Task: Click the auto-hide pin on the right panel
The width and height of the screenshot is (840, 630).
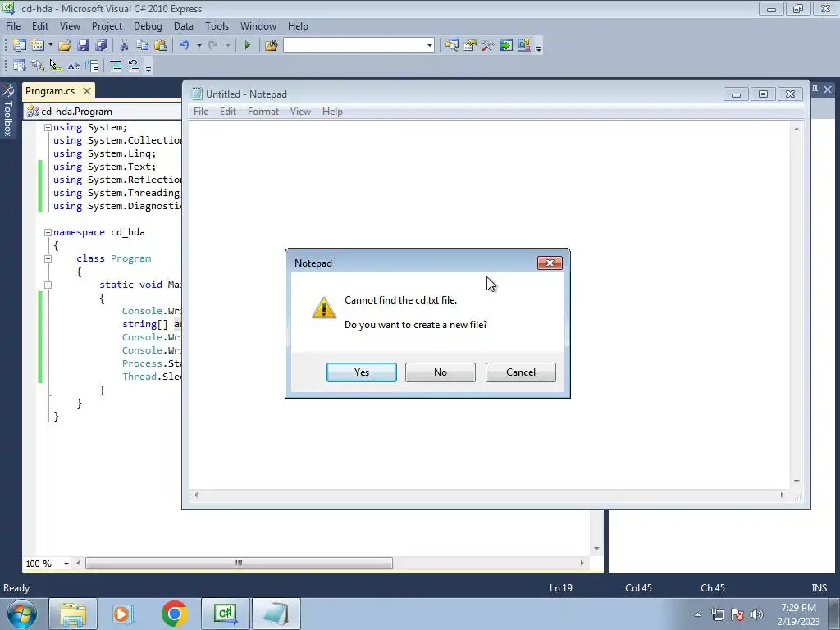Action: (815, 89)
